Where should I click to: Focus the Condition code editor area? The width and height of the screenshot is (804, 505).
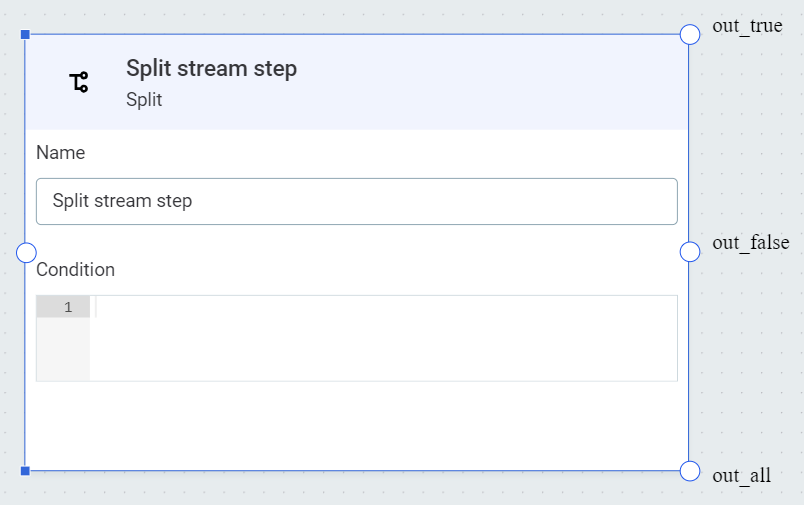[383, 338]
